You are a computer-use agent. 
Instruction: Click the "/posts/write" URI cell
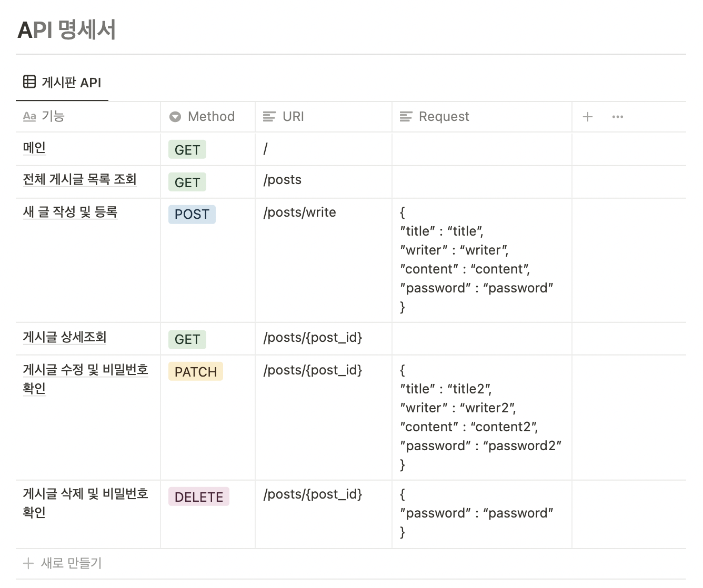(324, 260)
